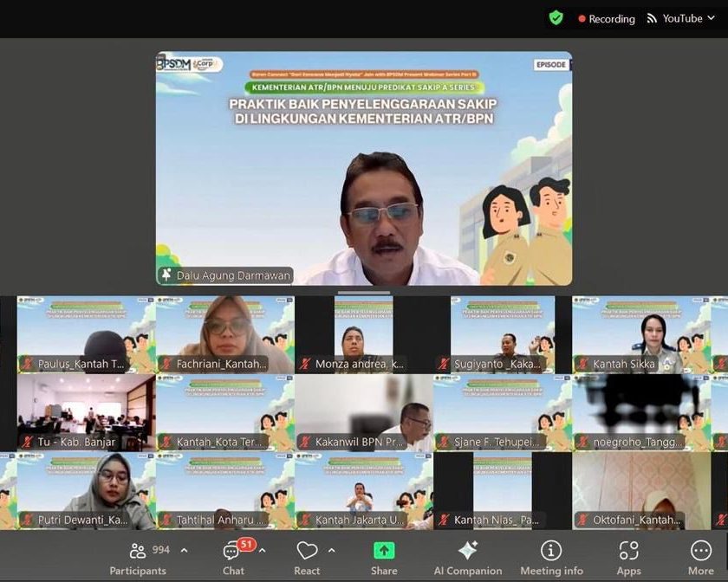Expand the Chat options arrow

point(262,550)
